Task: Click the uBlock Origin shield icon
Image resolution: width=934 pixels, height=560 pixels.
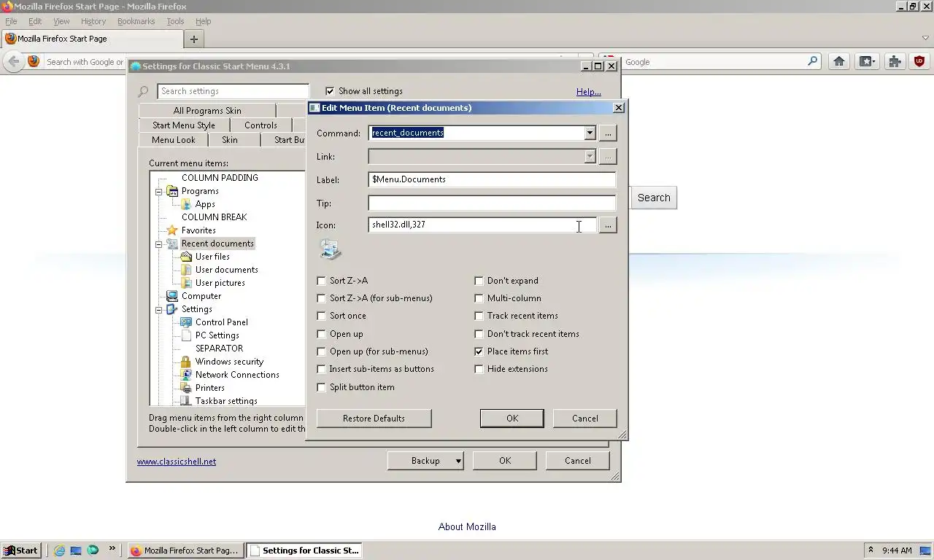Action: point(919,62)
